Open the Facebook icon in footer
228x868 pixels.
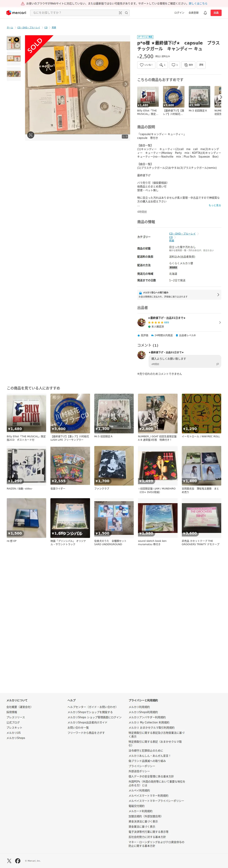(18, 861)
